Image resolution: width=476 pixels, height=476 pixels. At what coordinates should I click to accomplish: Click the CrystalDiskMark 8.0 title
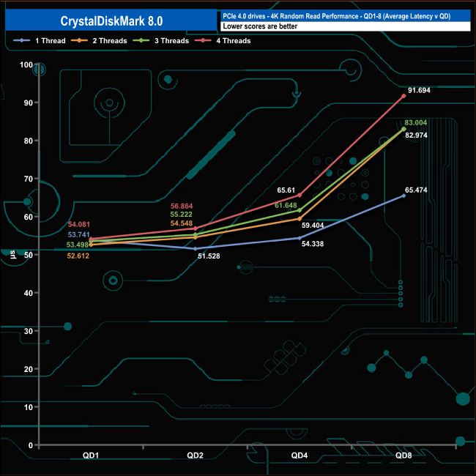point(111,21)
